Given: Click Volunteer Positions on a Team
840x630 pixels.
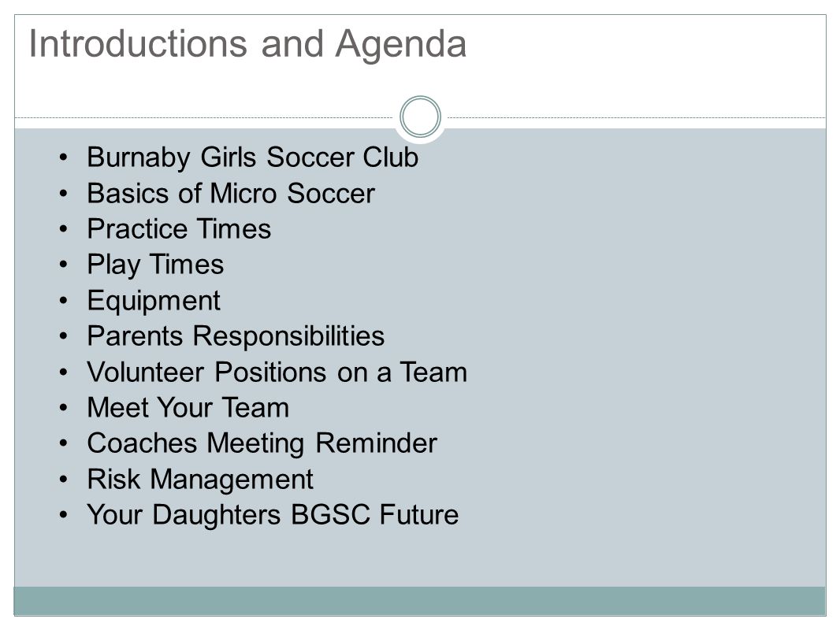Looking at the screenshot, I should tap(277, 372).
